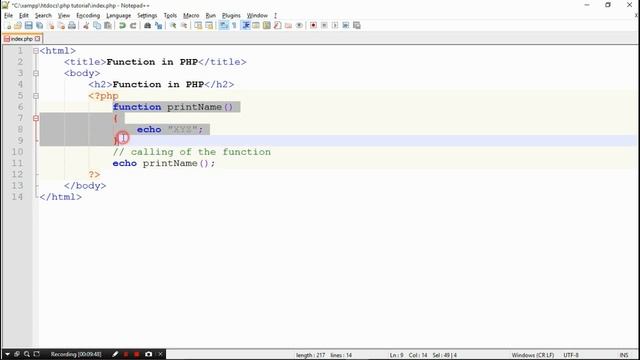640x360 pixels.
Task: Open Replace dialog from toolbar icon
Action: [158, 25]
